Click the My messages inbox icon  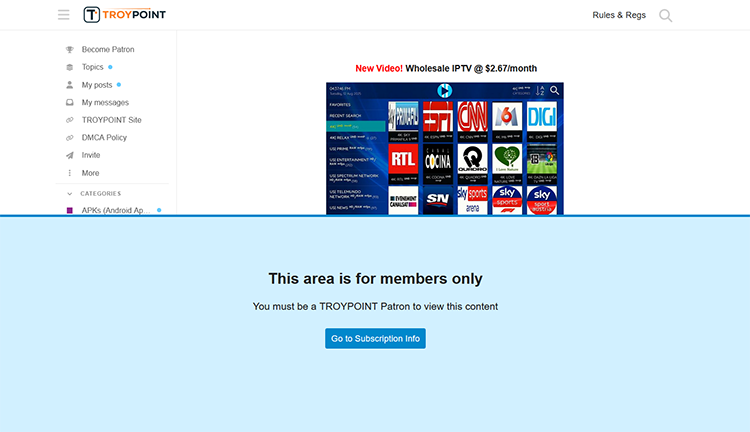(x=69, y=102)
